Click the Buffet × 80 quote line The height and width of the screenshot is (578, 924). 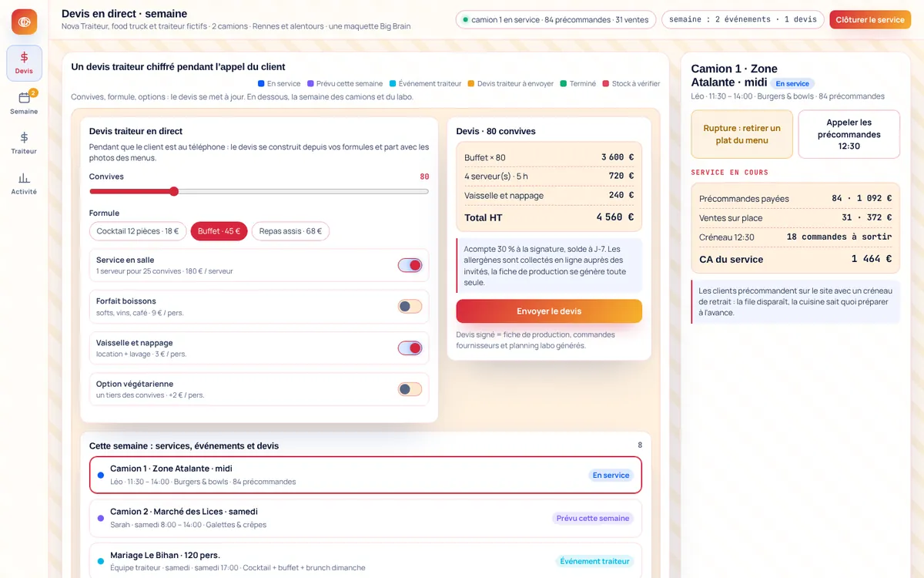pos(549,157)
